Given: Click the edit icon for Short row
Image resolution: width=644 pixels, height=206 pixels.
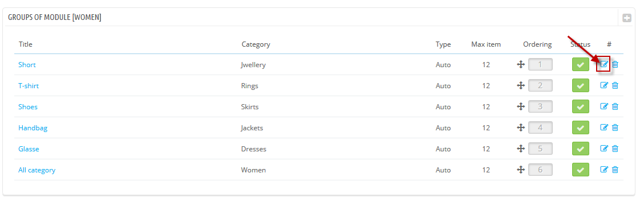Looking at the screenshot, I should 604,64.
